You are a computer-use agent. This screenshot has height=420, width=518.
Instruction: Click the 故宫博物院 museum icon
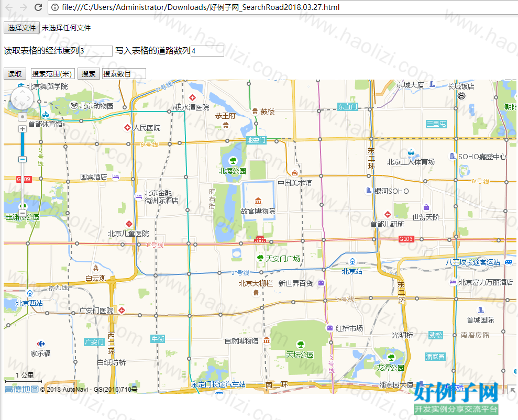(x=258, y=201)
